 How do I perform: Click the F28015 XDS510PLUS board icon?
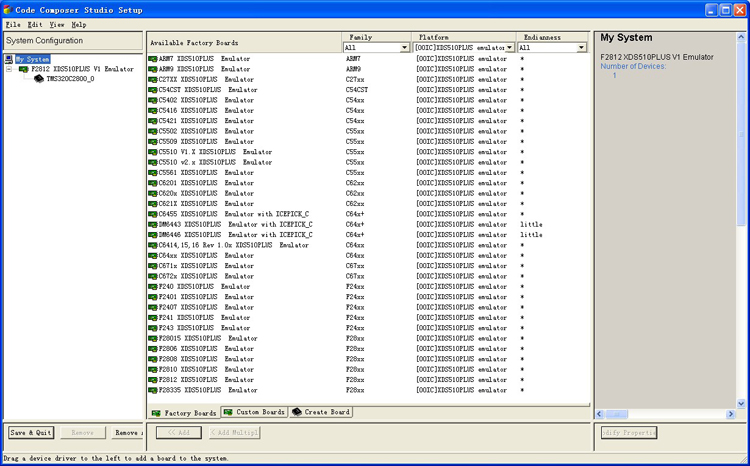click(x=153, y=339)
